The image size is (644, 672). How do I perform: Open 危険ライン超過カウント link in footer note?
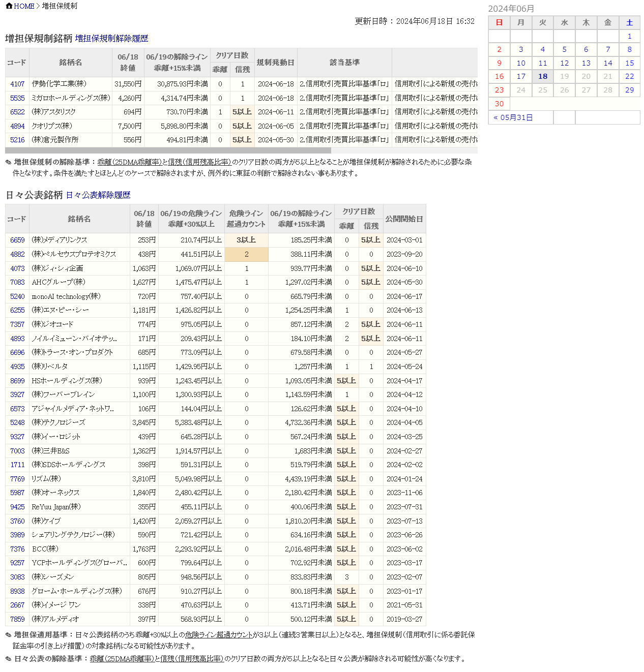[x=219, y=635]
